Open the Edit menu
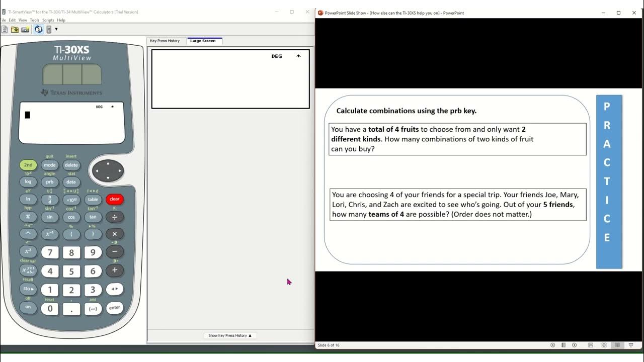This screenshot has width=644, height=362. (x=12, y=20)
